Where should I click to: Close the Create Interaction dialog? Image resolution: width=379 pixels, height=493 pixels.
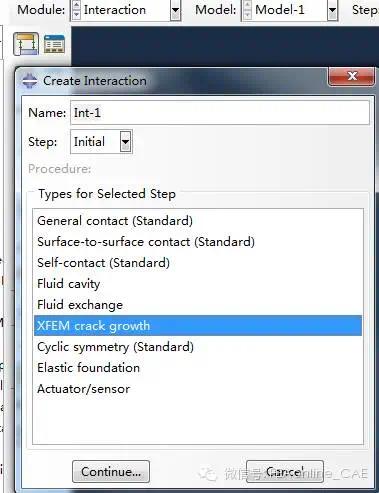click(x=351, y=77)
